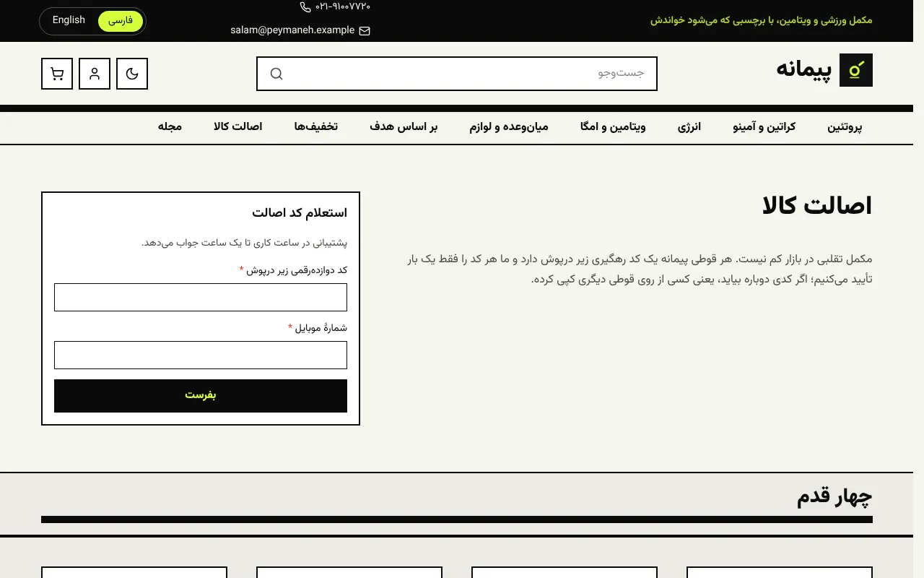The image size is (924, 578).
Task: Open the انرژی menu item
Action: click(x=689, y=127)
